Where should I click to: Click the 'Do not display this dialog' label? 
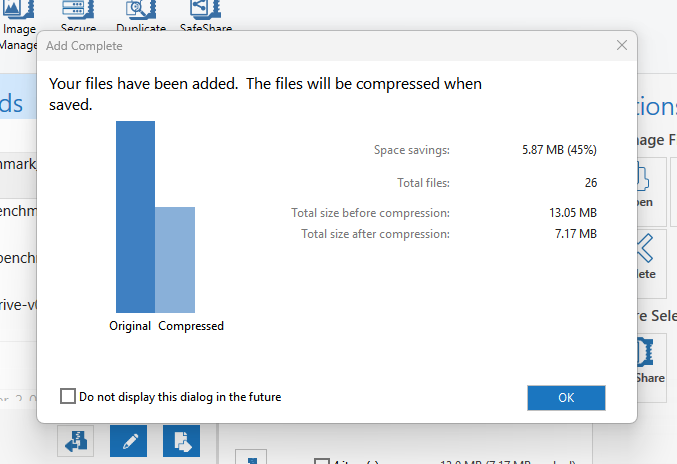pyautogui.click(x=180, y=397)
